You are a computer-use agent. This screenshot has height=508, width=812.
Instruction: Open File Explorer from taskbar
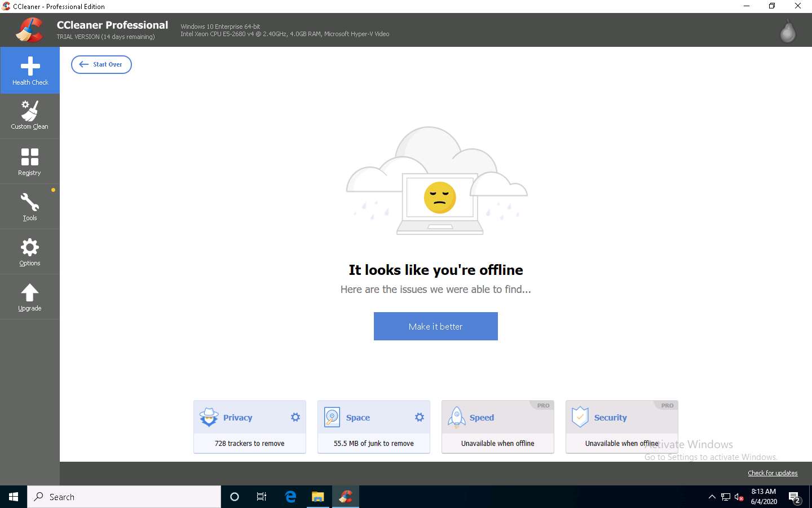pos(318,497)
